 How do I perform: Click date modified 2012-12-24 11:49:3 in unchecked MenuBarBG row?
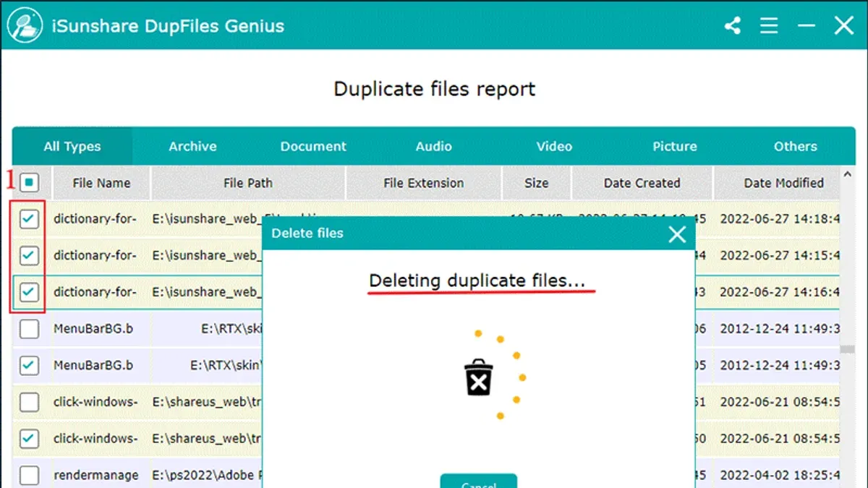[x=780, y=329]
